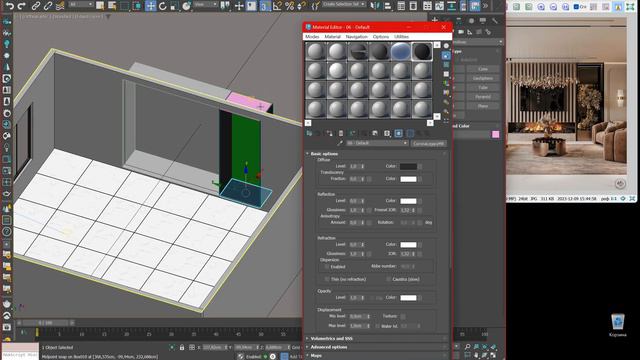Click the map button beside Diffuse Color
Screen dimensions: 640x360
420,167
